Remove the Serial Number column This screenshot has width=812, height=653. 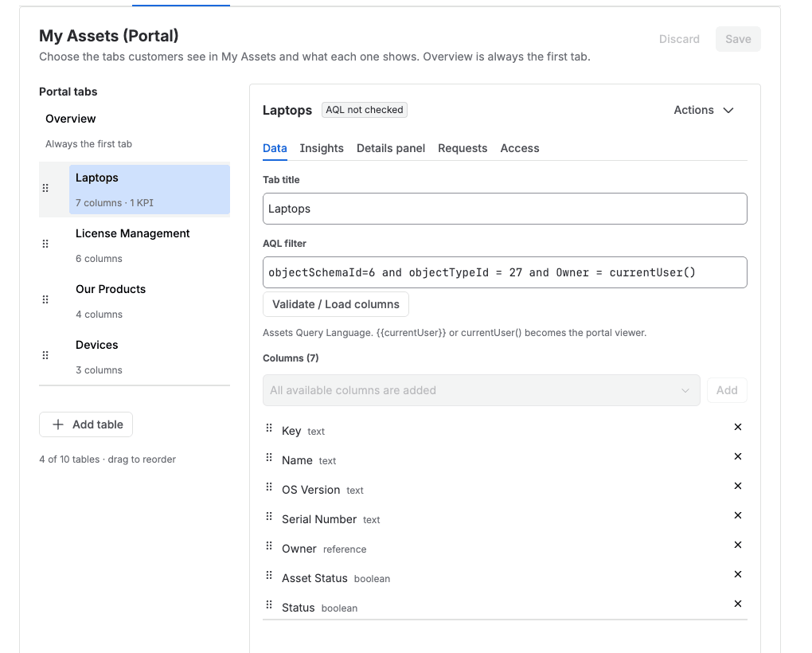coord(738,515)
